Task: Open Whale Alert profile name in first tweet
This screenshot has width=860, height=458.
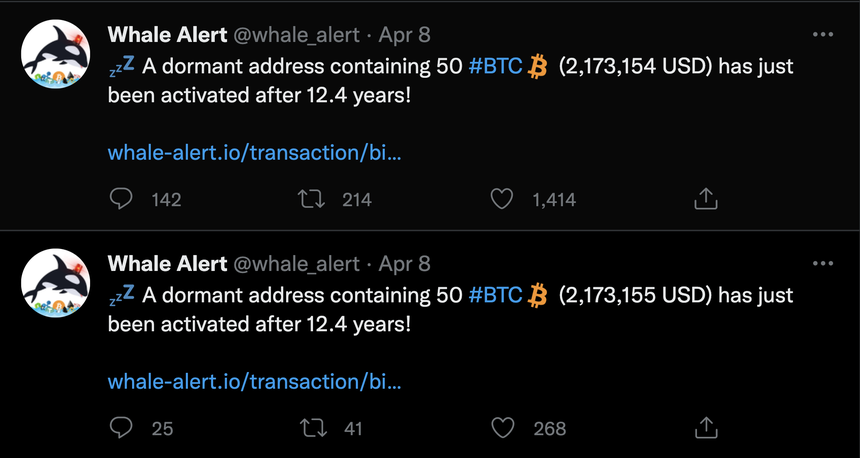Action: click(x=167, y=35)
